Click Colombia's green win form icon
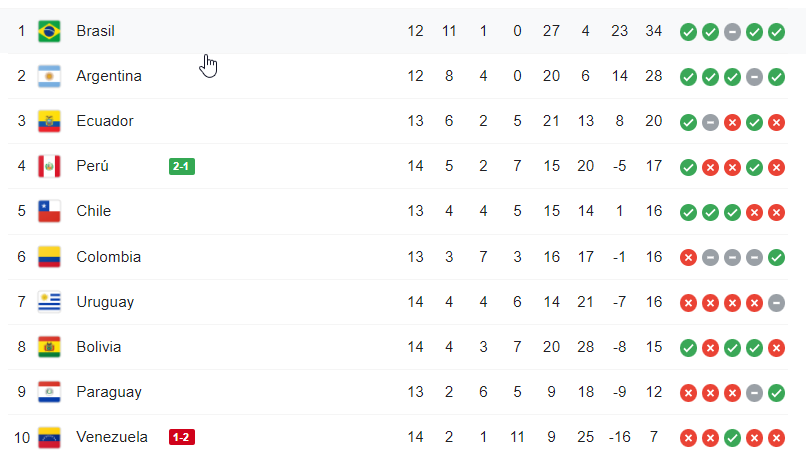This screenshot has height=465, width=806. [777, 257]
